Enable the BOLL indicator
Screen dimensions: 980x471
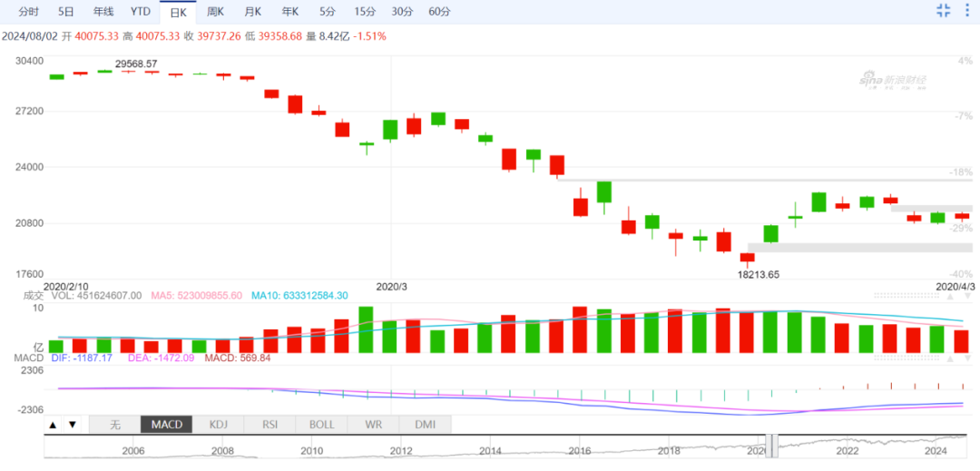coord(321,425)
